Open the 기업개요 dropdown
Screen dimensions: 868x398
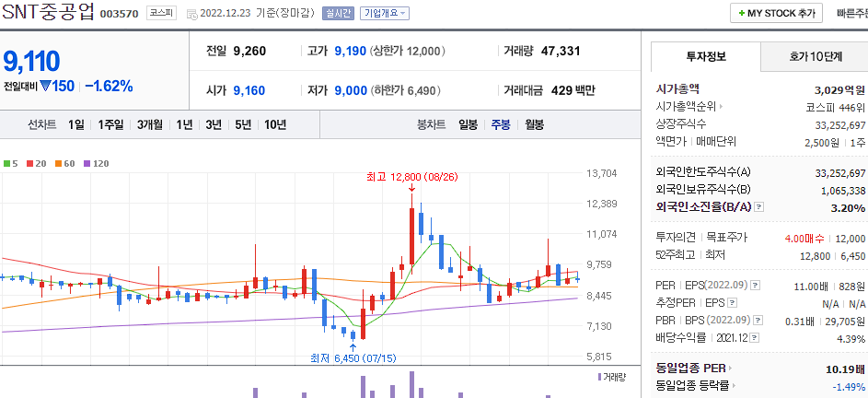click(x=385, y=13)
